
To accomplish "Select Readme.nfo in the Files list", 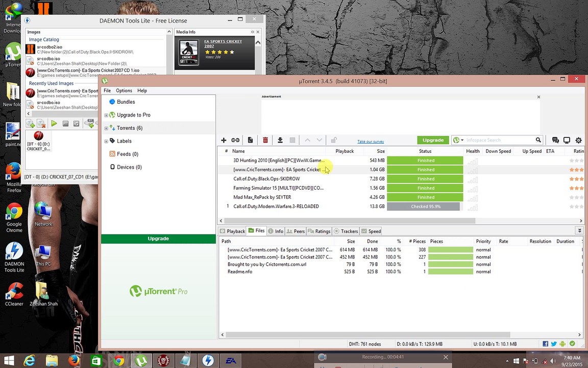I will (x=239, y=271).
